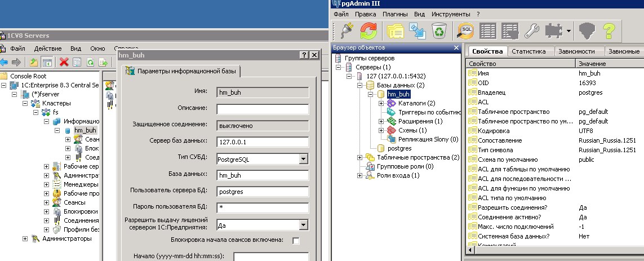This screenshot has width=644, height=261.
Task: Select the Параметры информационной базы tab
Action: click(181, 71)
